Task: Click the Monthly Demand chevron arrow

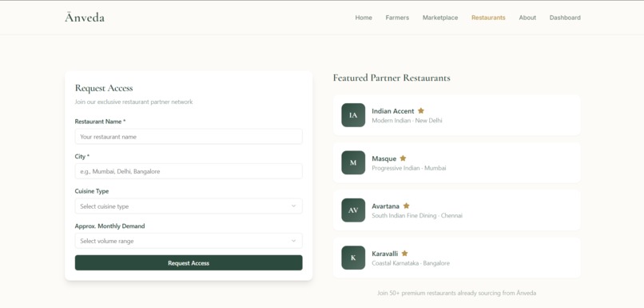Action: click(294, 241)
